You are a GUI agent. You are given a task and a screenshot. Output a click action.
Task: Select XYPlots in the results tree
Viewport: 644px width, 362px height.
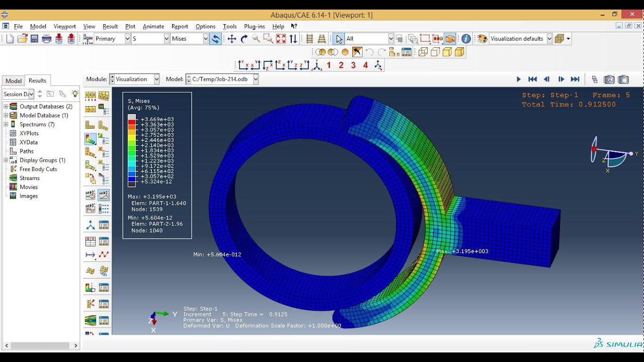tap(29, 133)
